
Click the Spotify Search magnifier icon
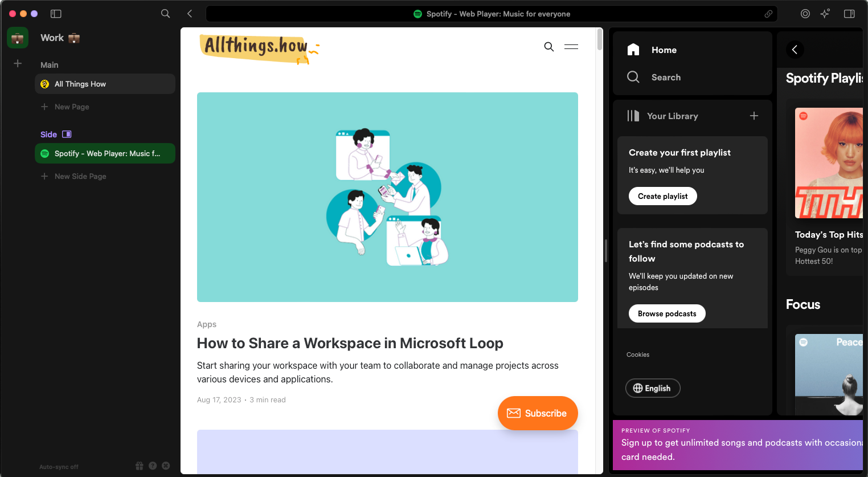[x=633, y=77]
